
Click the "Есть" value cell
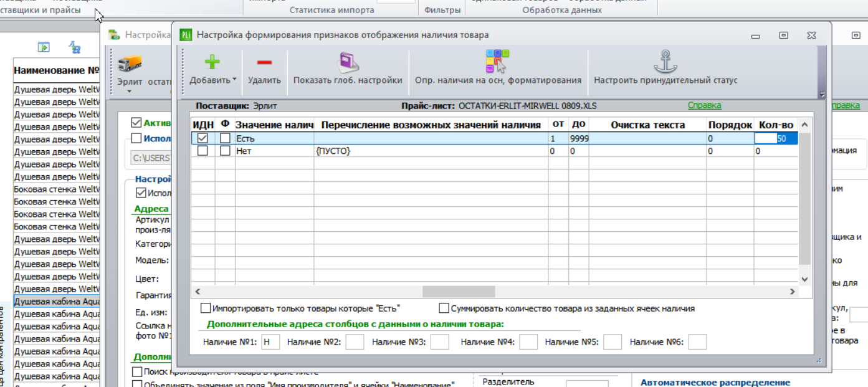pyautogui.click(x=274, y=138)
